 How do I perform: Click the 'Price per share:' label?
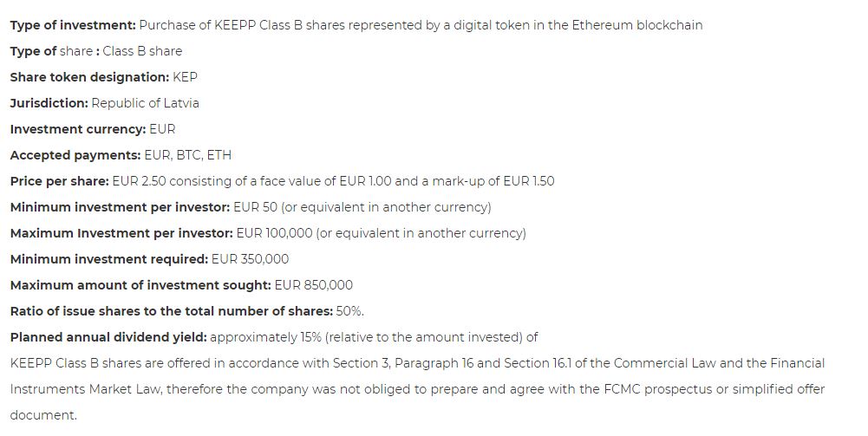click(60, 181)
